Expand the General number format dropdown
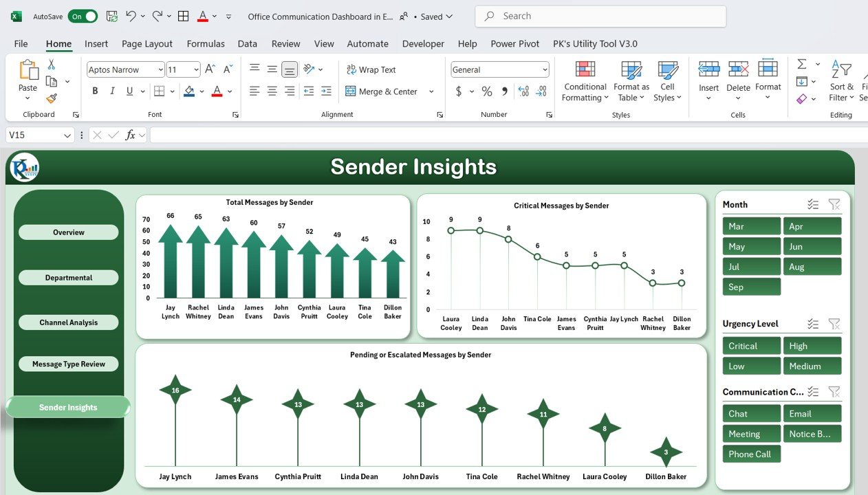This screenshot has height=495, width=868. (x=545, y=69)
